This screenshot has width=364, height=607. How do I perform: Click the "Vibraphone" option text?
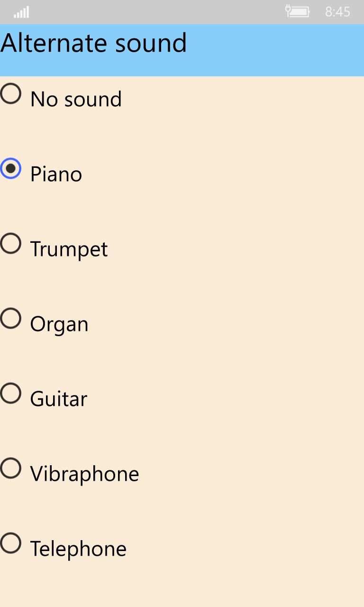(84, 474)
